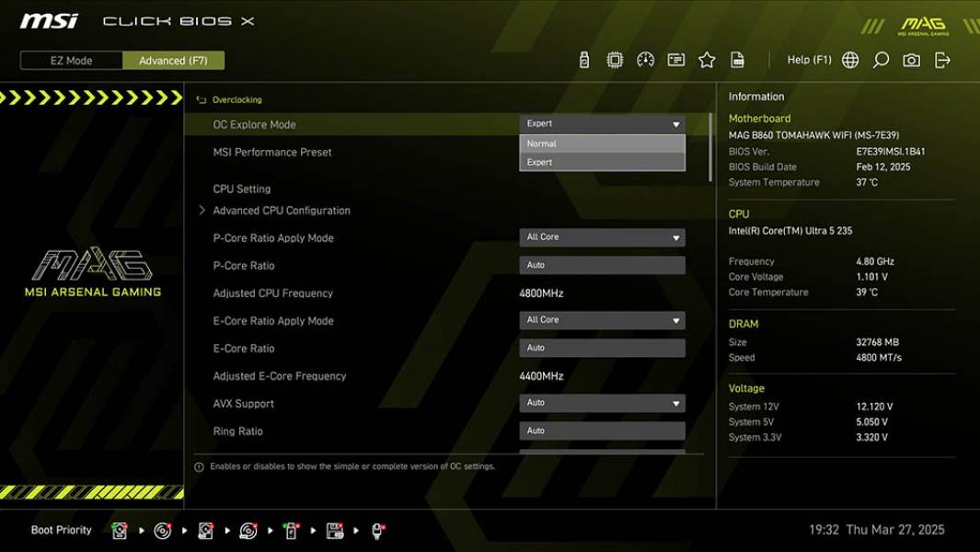Take screenshot with camera icon
This screenshot has height=552, width=980.
(911, 60)
